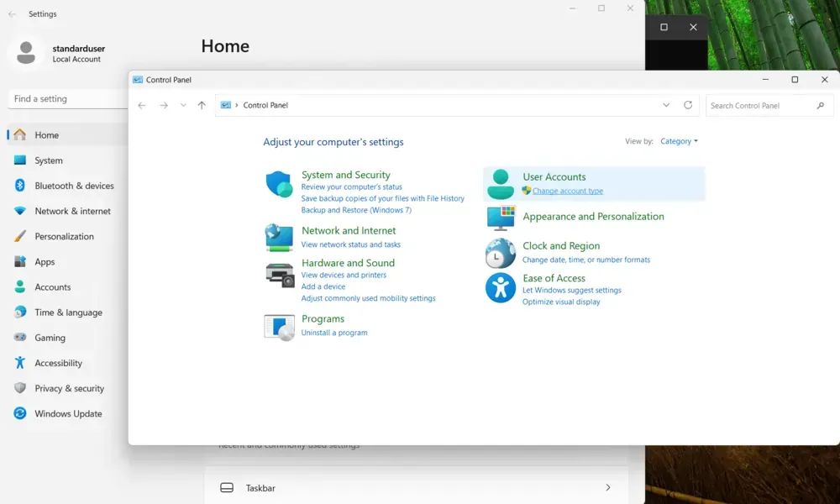Click the Programs category icon

click(x=279, y=328)
